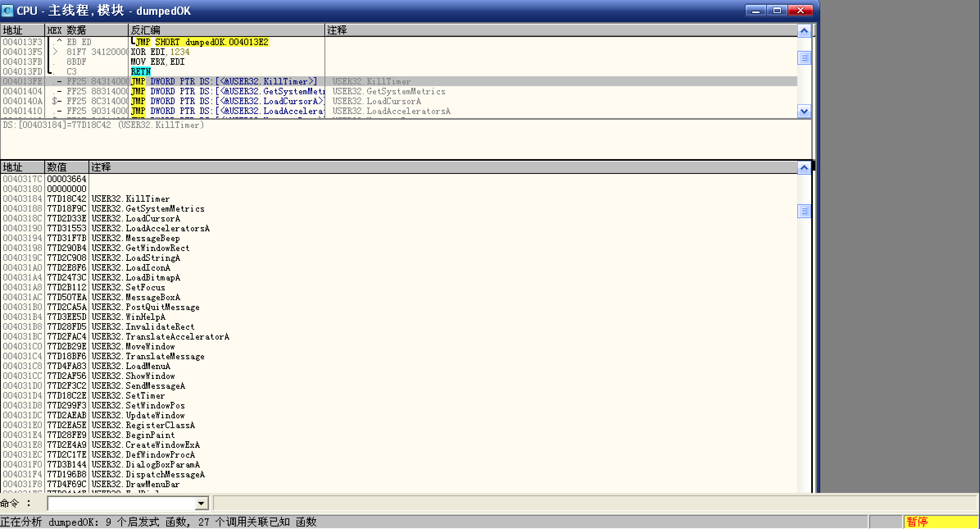Select the RETN instruction line
The height and width of the screenshot is (529, 980).
(x=141, y=71)
